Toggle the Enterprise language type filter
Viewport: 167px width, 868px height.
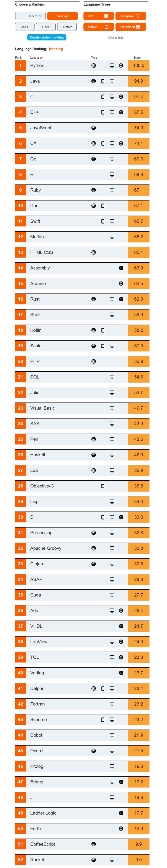pyautogui.click(x=131, y=16)
